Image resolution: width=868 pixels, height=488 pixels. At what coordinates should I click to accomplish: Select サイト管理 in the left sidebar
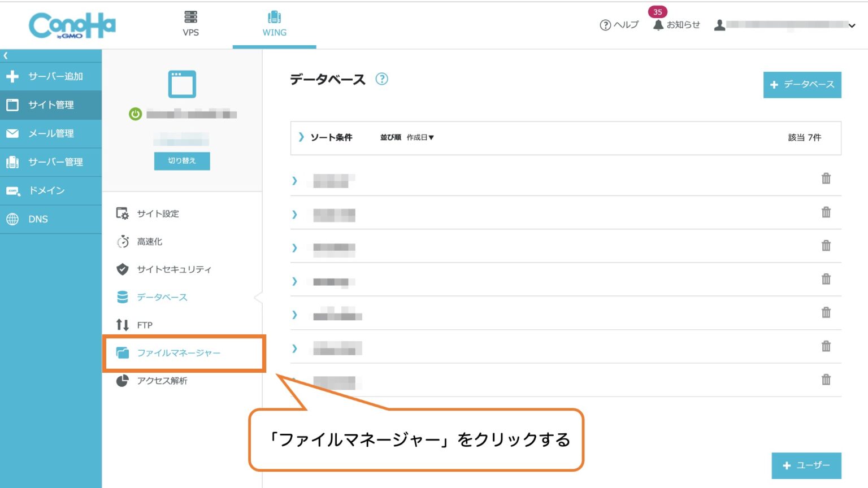[x=51, y=104]
